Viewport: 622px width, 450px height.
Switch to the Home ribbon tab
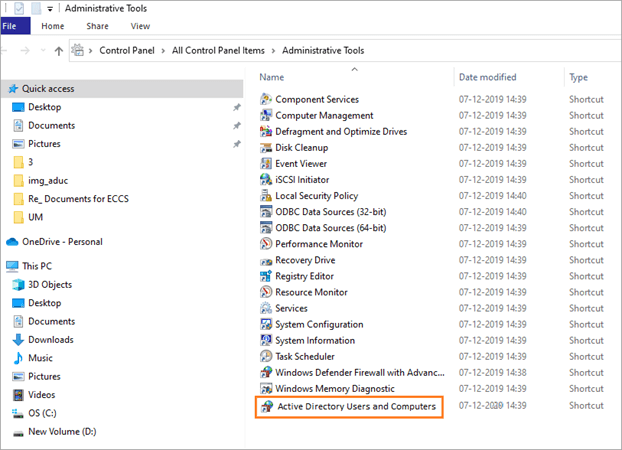53,26
